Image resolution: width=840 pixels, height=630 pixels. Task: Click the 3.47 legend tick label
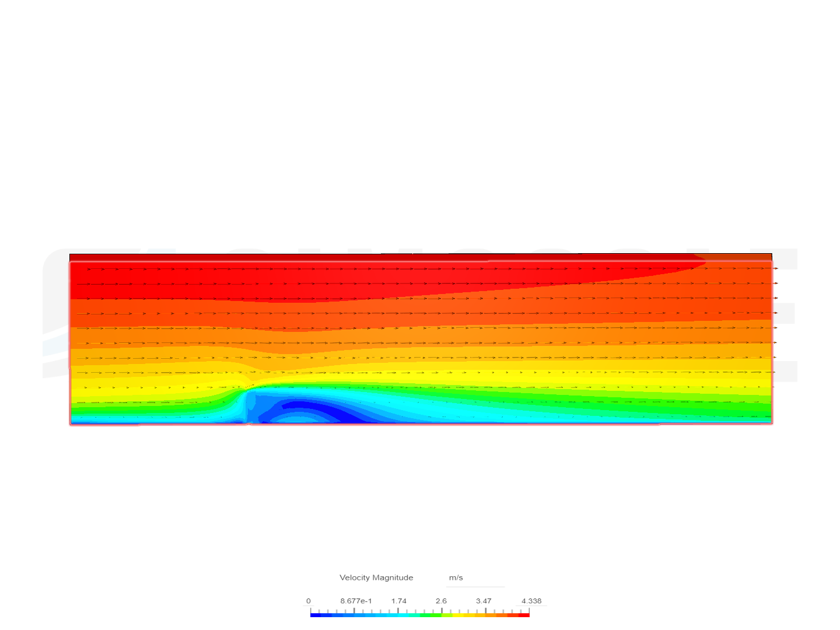(x=484, y=601)
